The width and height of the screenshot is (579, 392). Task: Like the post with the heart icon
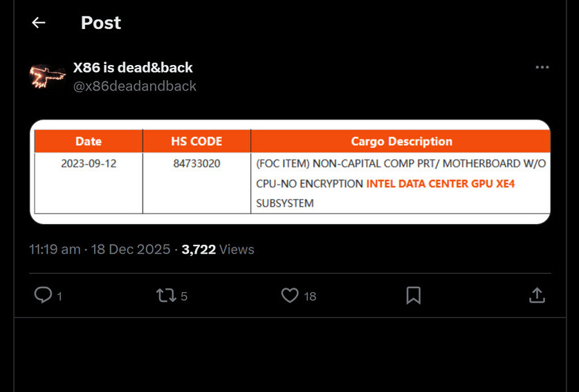coord(290,296)
